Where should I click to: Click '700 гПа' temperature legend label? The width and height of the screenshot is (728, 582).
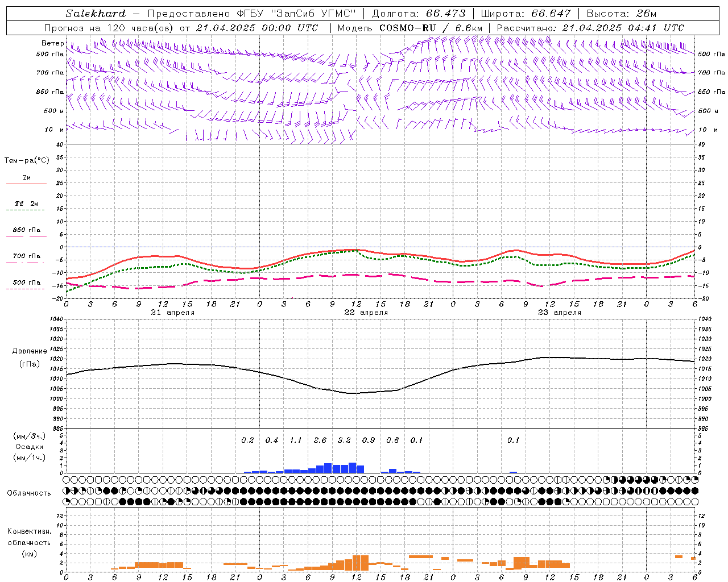(x=27, y=256)
